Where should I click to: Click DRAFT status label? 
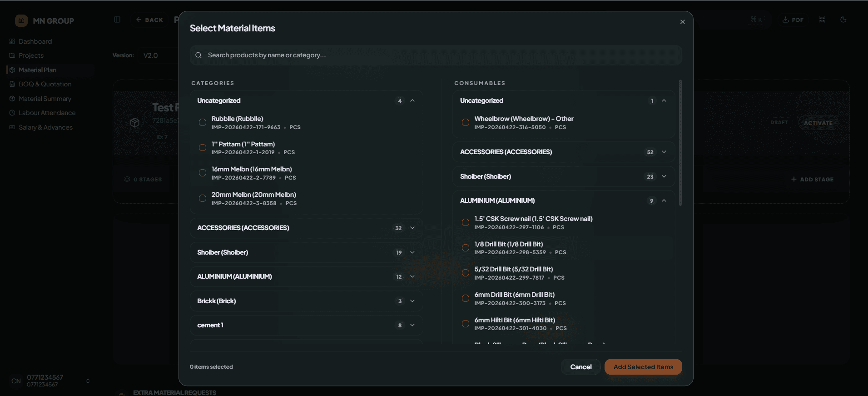(779, 123)
